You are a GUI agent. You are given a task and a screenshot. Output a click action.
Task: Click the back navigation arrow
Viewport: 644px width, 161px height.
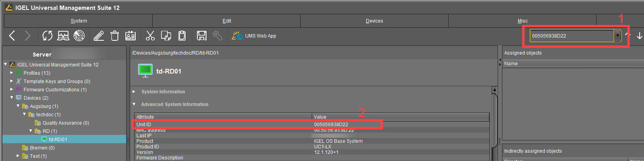click(x=12, y=36)
